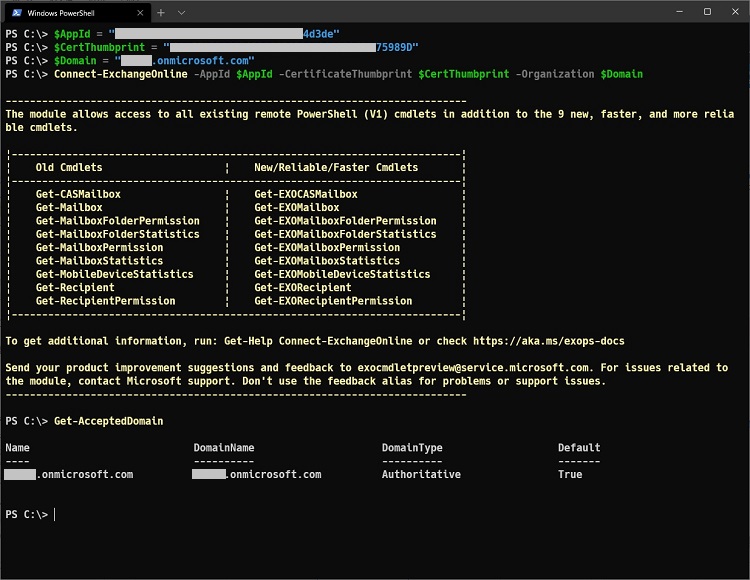Click the PowerShell icon in the tab
Screen dimensions: 750x580
[17, 13]
